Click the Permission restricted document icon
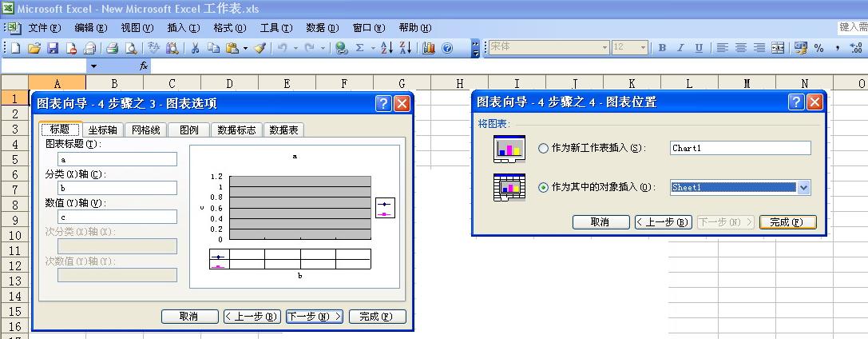 [71, 48]
